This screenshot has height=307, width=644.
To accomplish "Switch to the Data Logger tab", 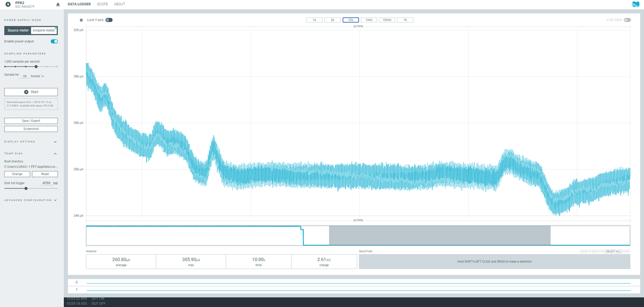I will [x=79, y=4].
